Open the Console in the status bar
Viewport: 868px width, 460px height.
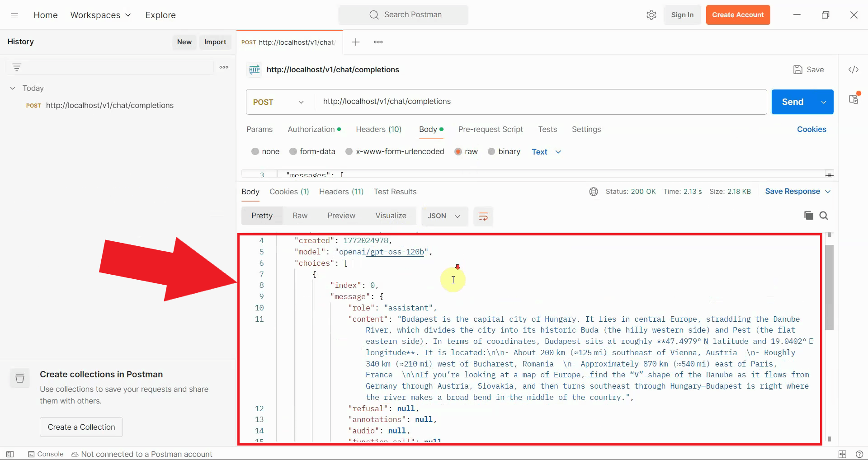(x=46, y=454)
